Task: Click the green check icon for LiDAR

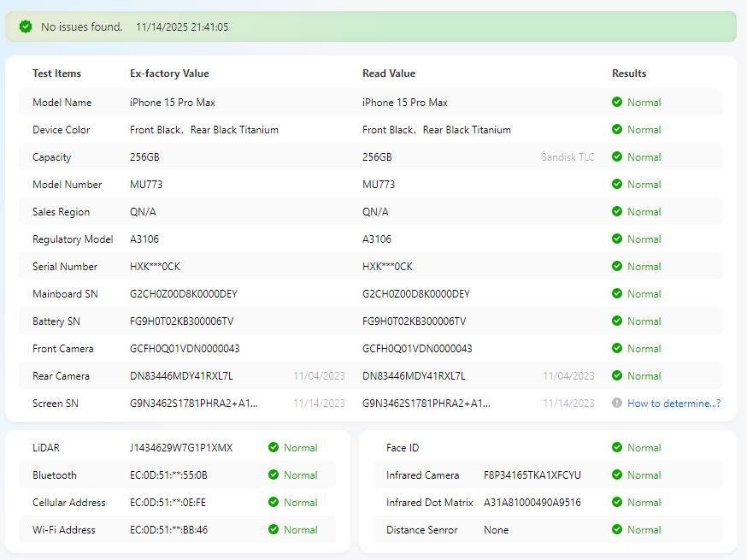Action: point(274,448)
